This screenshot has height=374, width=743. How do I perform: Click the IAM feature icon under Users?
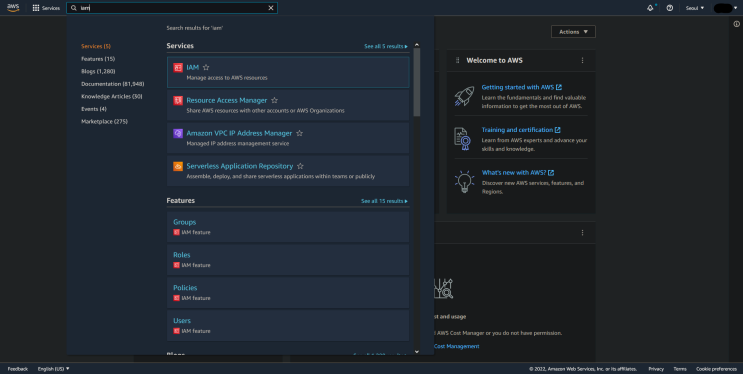coord(176,331)
